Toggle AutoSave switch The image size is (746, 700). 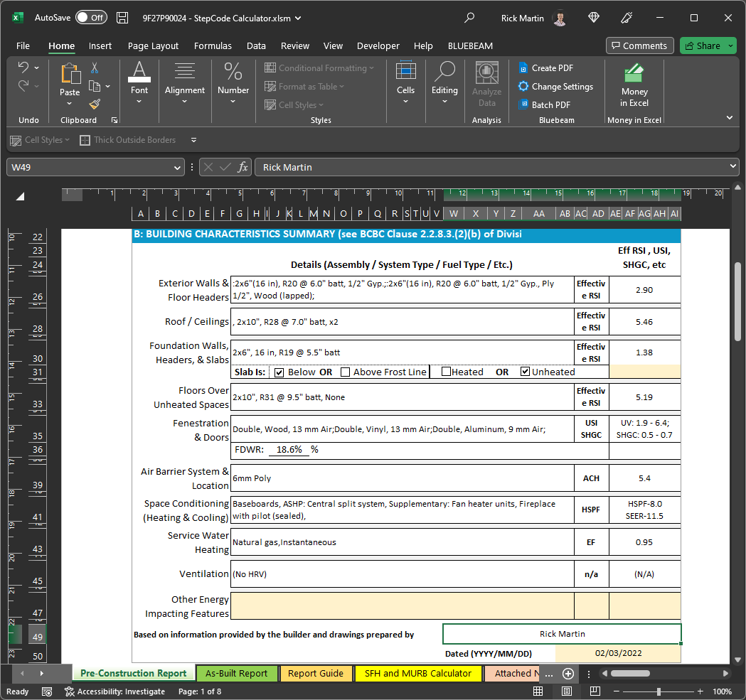click(91, 18)
